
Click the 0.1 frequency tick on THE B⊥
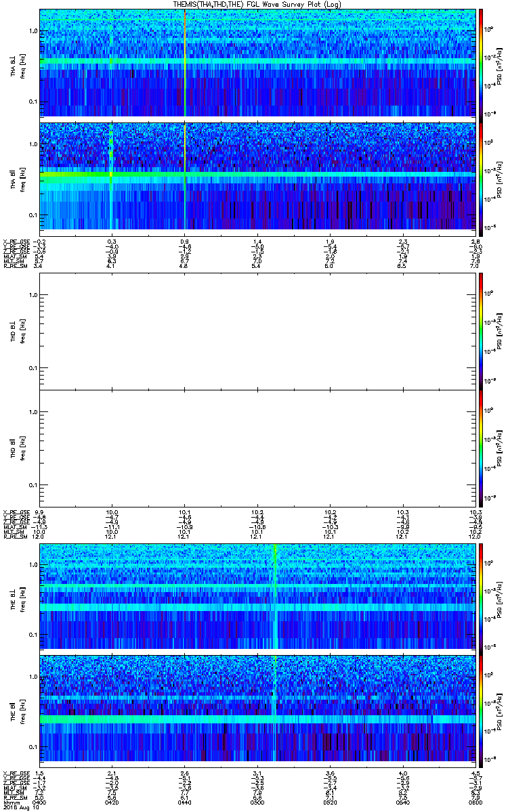34,635
